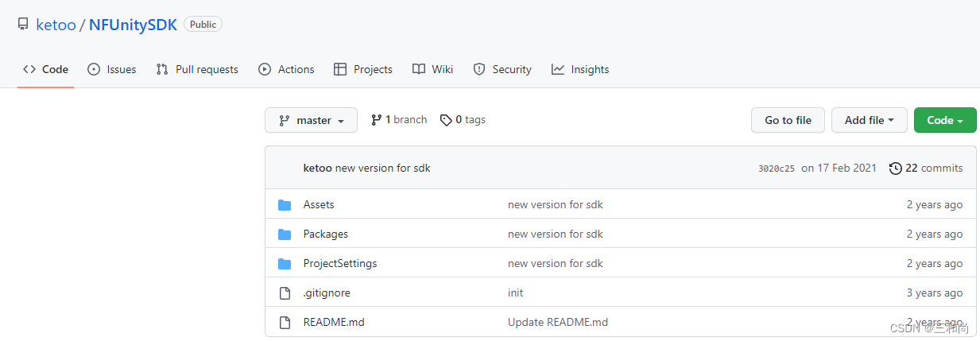Screen dimensions: 980x341
Task: Open the "Update README.md" commit message
Action: [558, 322]
